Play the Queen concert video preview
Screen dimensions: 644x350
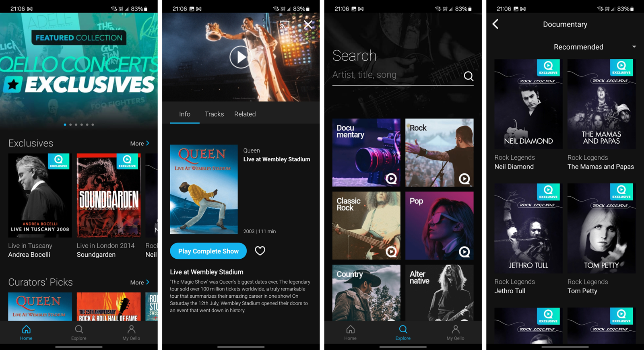click(241, 57)
